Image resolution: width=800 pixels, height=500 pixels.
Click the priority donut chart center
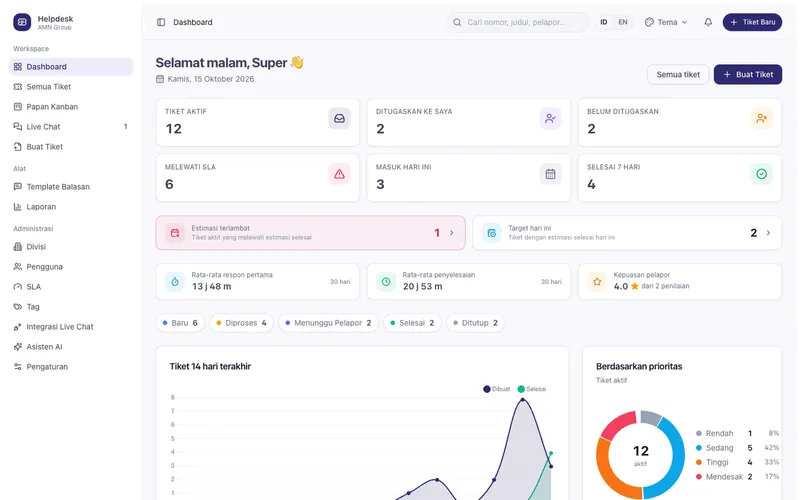click(640, 455)
